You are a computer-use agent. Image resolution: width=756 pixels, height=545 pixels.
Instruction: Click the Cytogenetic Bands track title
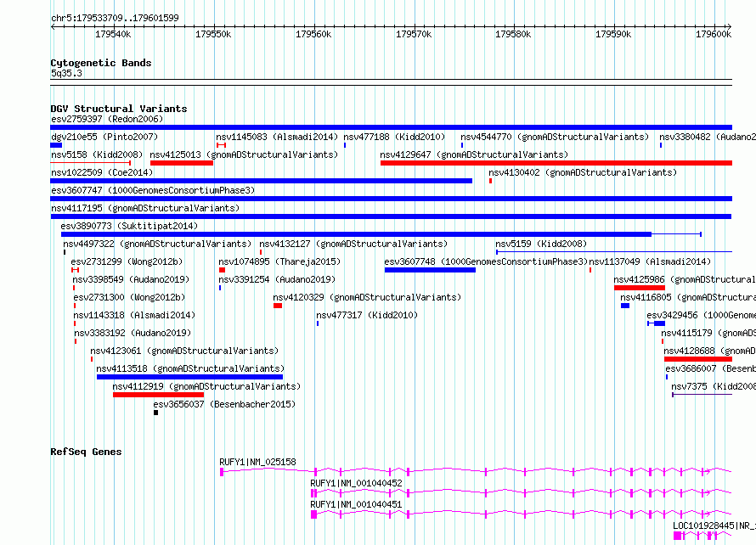[x=101, y=63]
